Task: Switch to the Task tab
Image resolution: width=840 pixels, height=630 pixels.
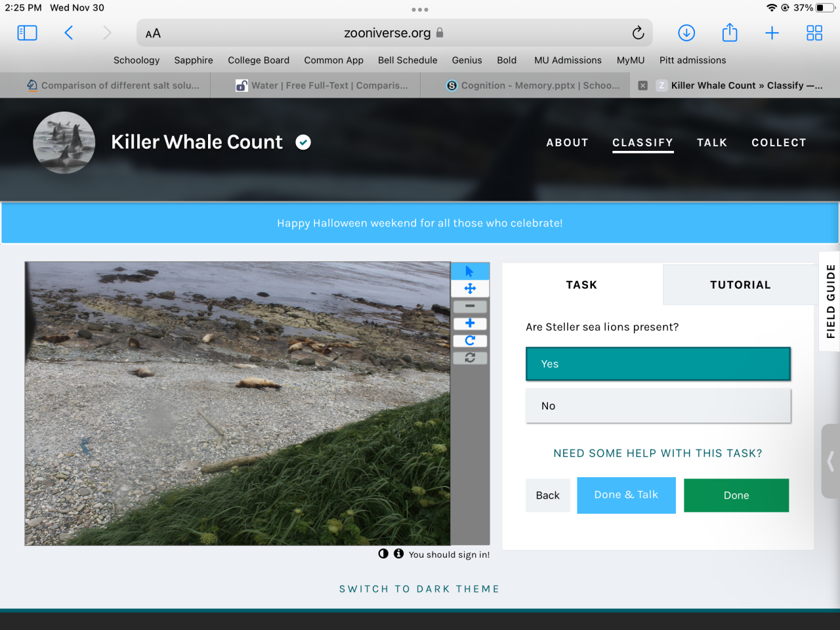Action: (582, 285)
